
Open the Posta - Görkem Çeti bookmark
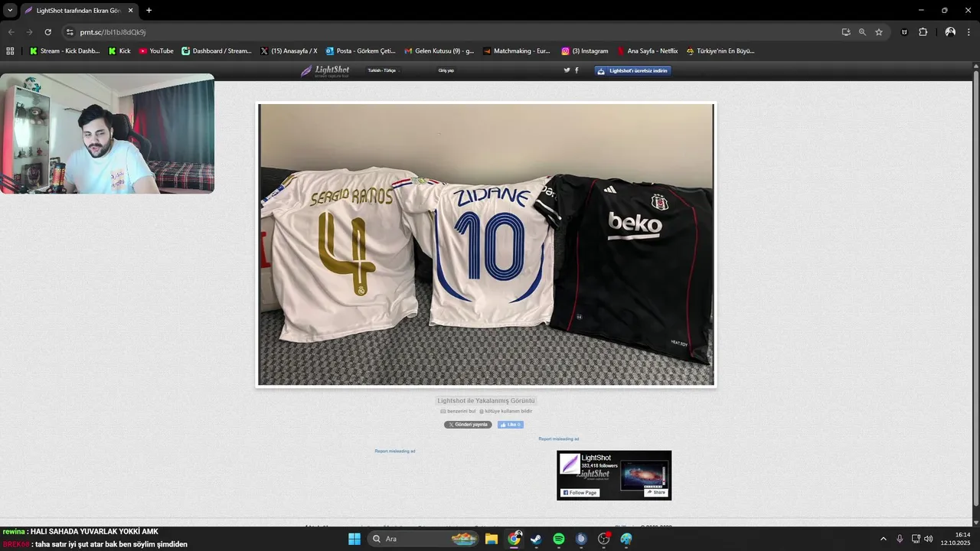pos(361,51)
